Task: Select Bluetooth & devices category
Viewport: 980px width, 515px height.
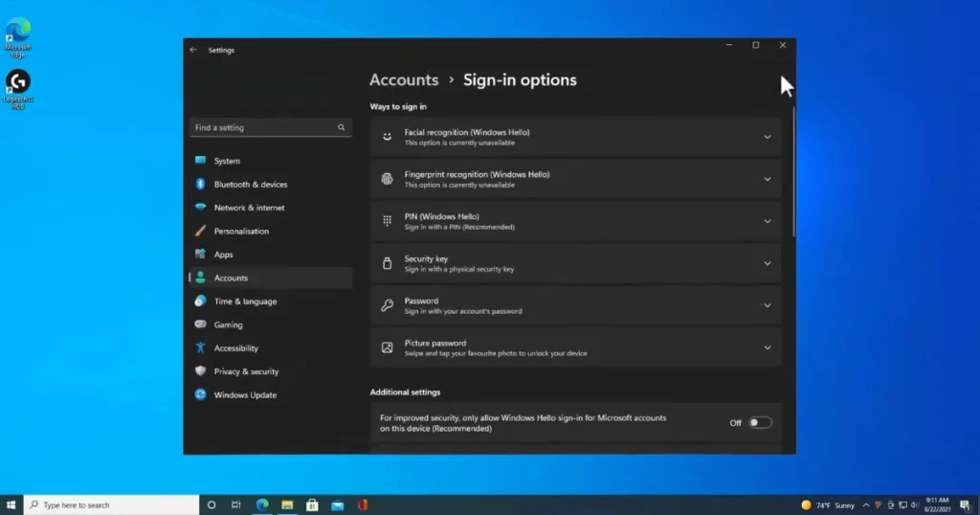Action: tap(271, 184)
